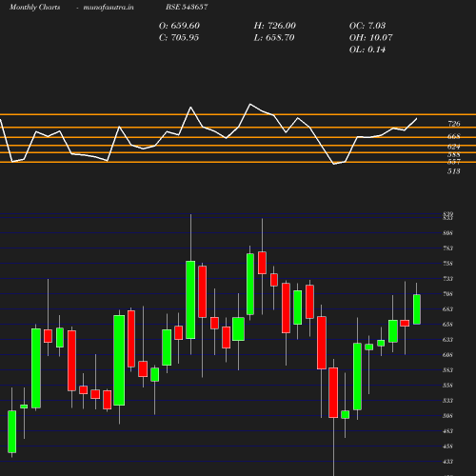Select the low value 'L: 658.70'
476x476 pixels.
click(x=274, y=38)
